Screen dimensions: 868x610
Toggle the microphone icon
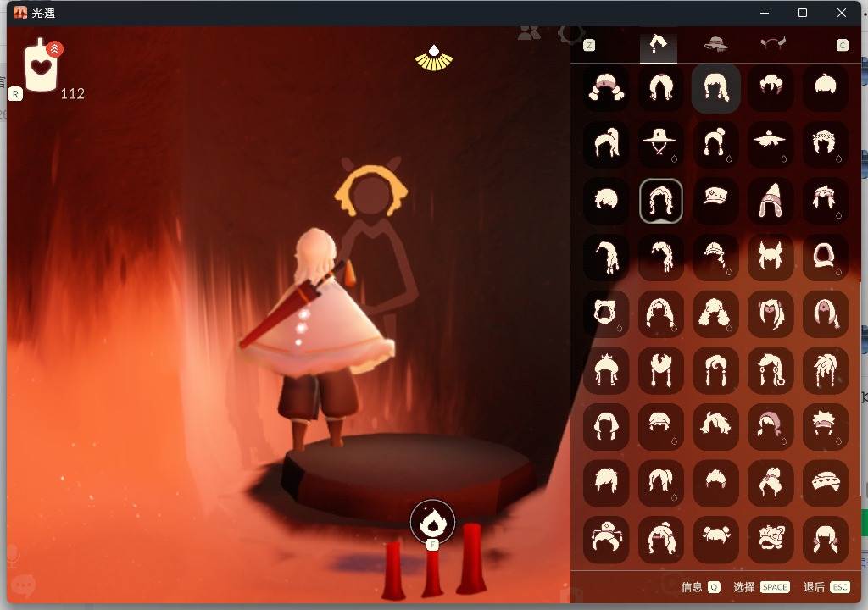pos(12,555)
